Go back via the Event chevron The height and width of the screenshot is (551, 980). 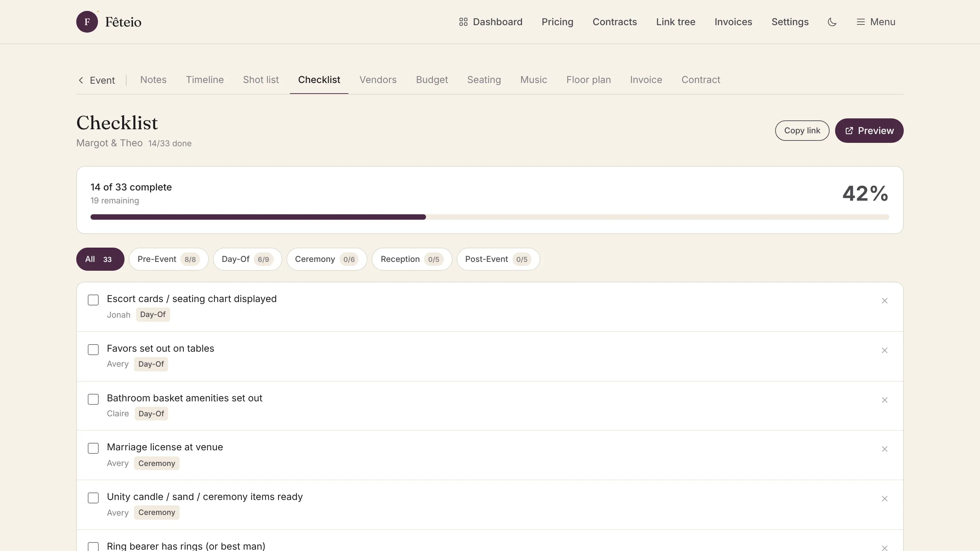[x=97, y=80]
